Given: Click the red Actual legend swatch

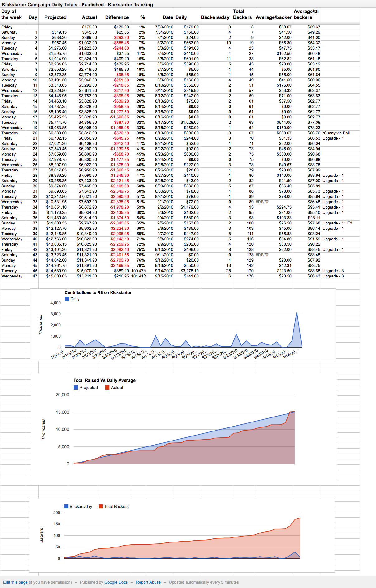Looking at the screenshot, I should [x=107, y=388].
